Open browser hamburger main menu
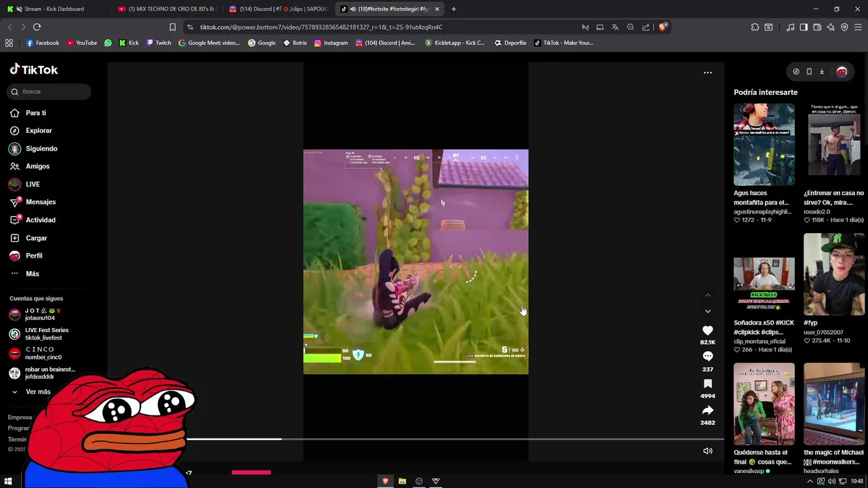868x488 pixels. pos(859,27)
